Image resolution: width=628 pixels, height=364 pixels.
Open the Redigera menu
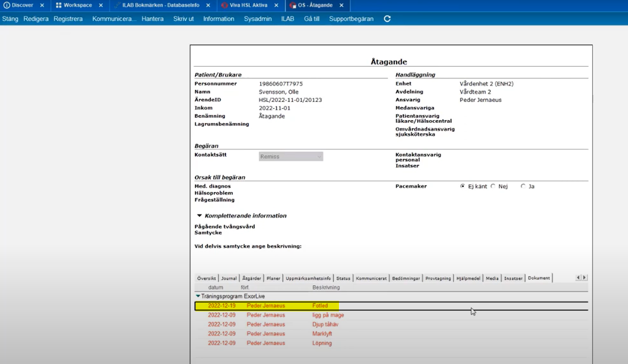pos(36,19)
